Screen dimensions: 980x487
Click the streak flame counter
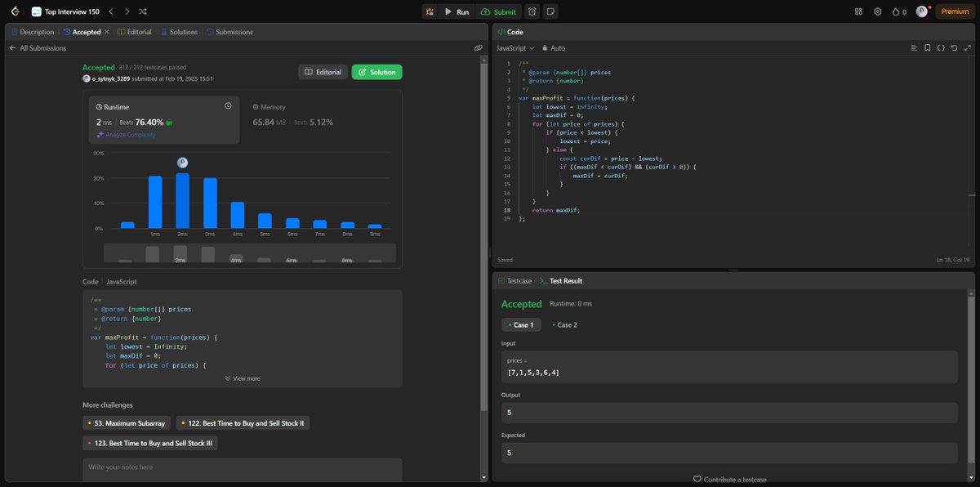[x=899, y=11]
